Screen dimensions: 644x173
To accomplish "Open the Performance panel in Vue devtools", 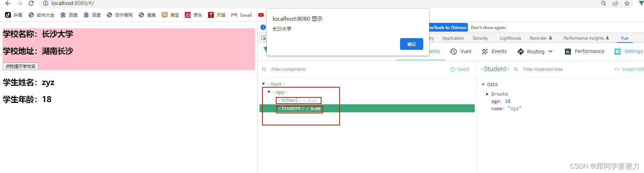I will pyautogui.click(x=584, y=51).
